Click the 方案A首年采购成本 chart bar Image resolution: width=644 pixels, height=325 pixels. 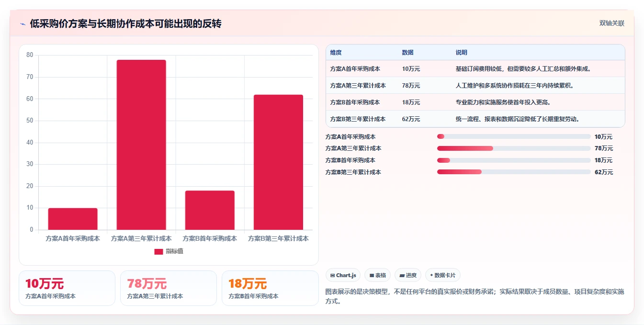click(x=73, y=219)
